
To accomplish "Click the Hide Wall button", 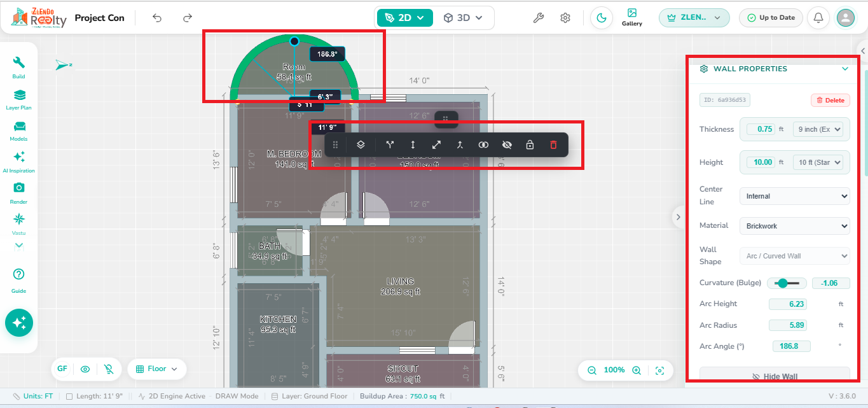I will coord(775,376).
